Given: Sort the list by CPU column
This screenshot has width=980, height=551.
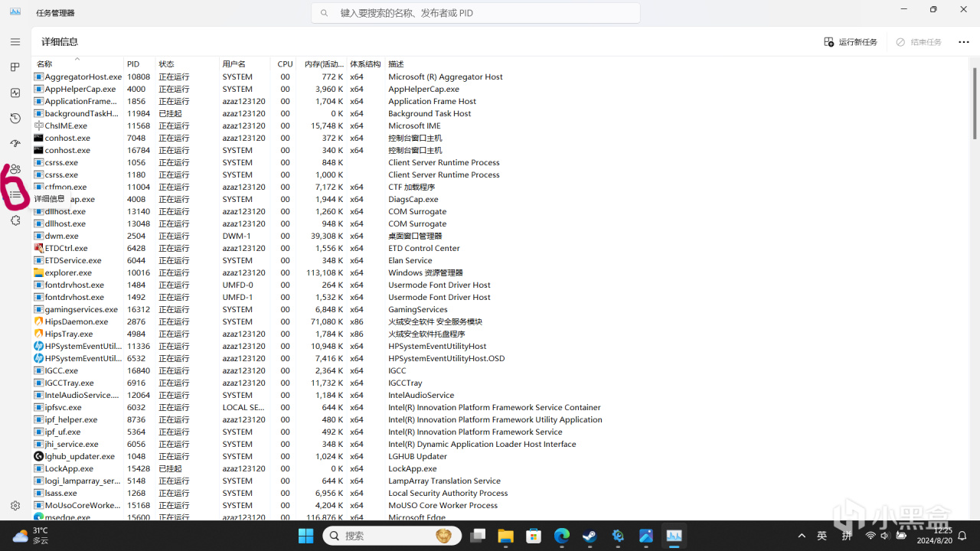Looking at the screenshot, I should pyautogui.click(x=285, y=64).
